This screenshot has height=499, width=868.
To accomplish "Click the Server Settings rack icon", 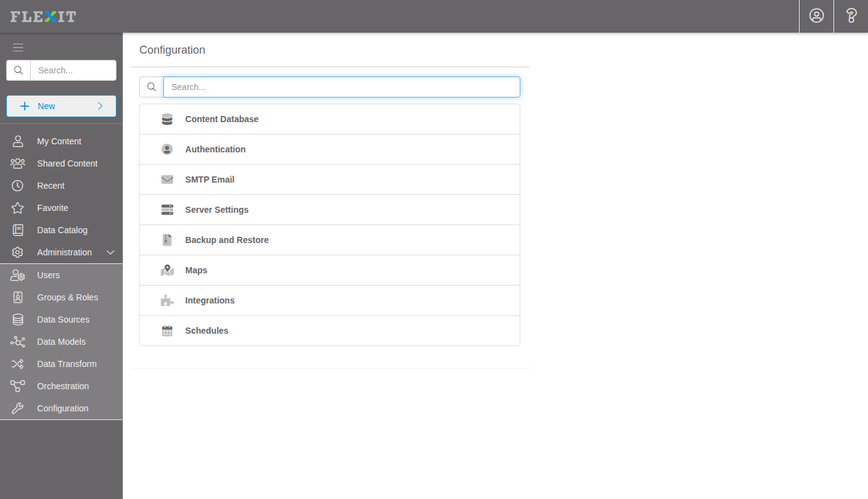I will tap(167, 210).
